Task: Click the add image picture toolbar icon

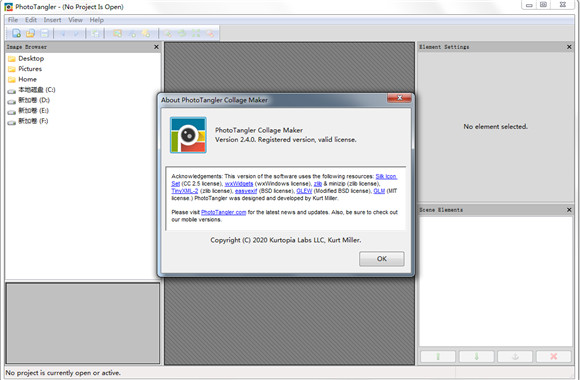Action: 117,33
